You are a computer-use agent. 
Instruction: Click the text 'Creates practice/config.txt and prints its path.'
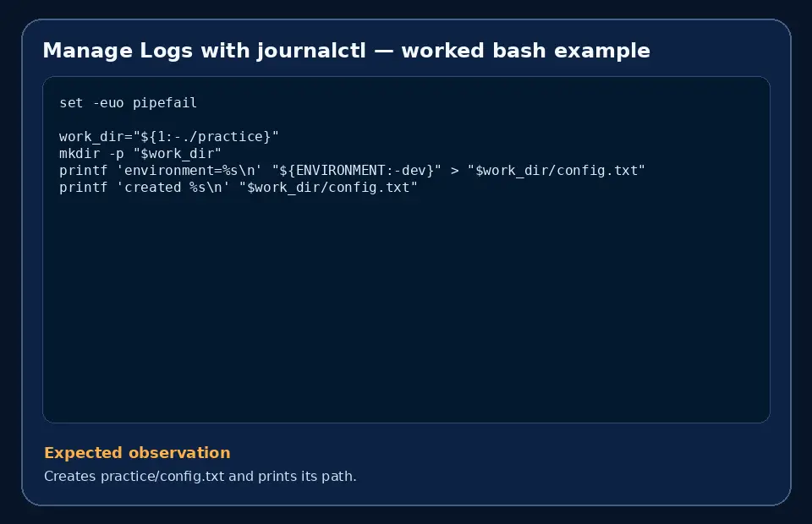pos(200,476)
